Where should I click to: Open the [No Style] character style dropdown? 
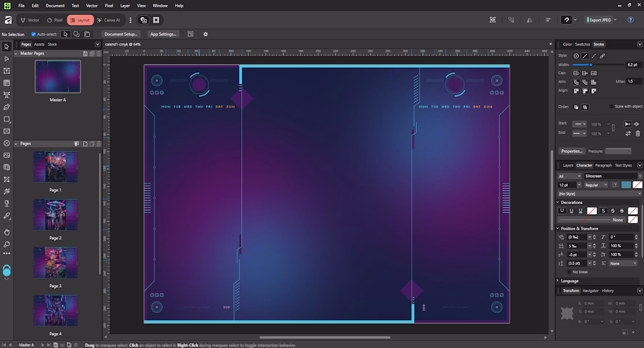click(600, 194)
